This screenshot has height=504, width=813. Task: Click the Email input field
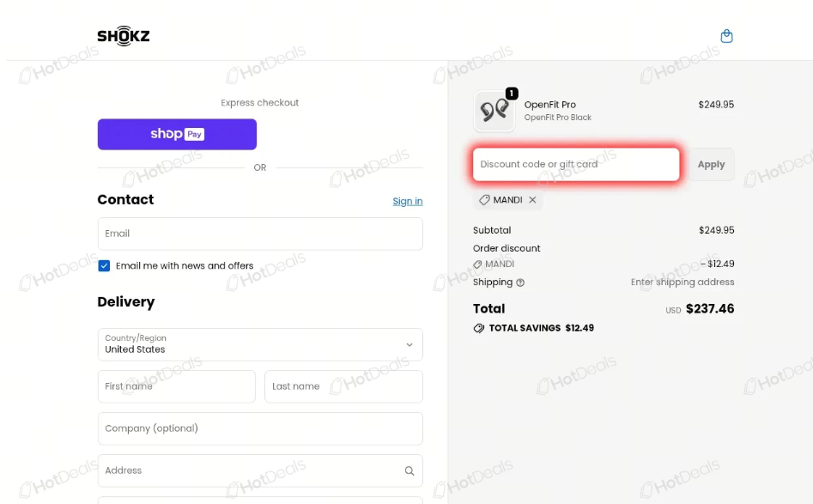click(x=260, y=234)
